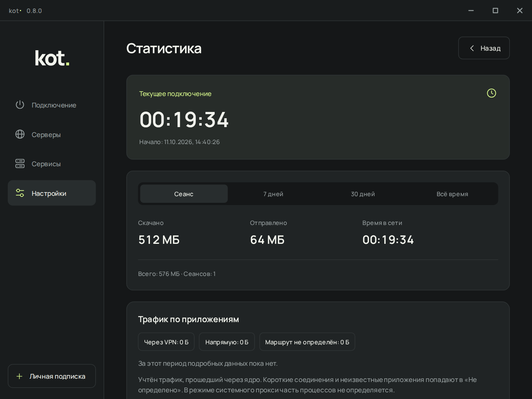This screenshot has width=532, height=399.
Task: Select the Настройки menu item
Action: 52,193
